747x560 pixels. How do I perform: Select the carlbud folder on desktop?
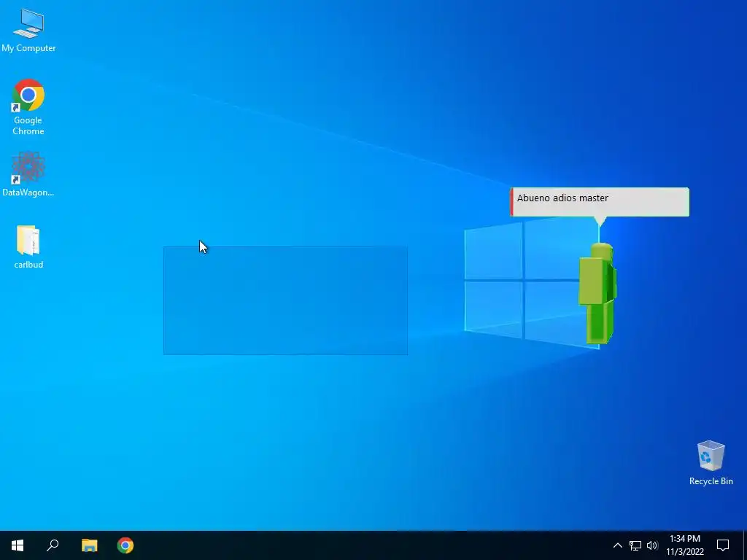point(28,246)
